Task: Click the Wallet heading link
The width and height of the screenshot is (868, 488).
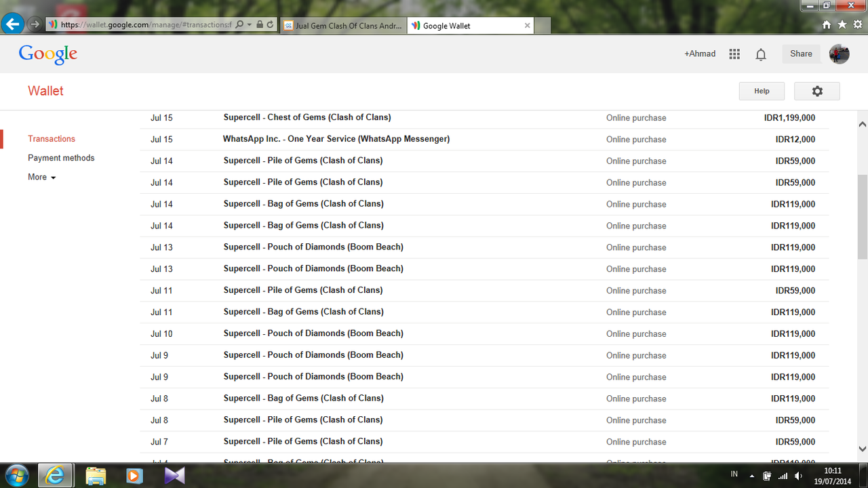Action: pyautogui.click(x=45, y=91)
